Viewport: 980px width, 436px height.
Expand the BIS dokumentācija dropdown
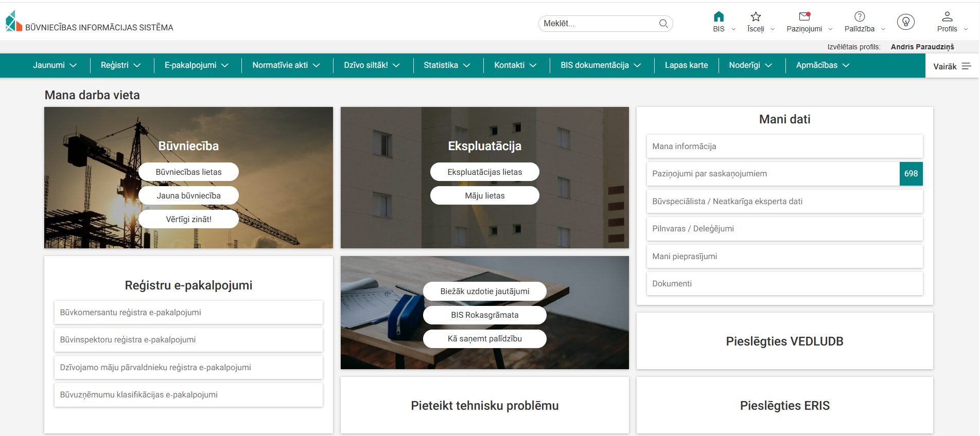[600, 65]
